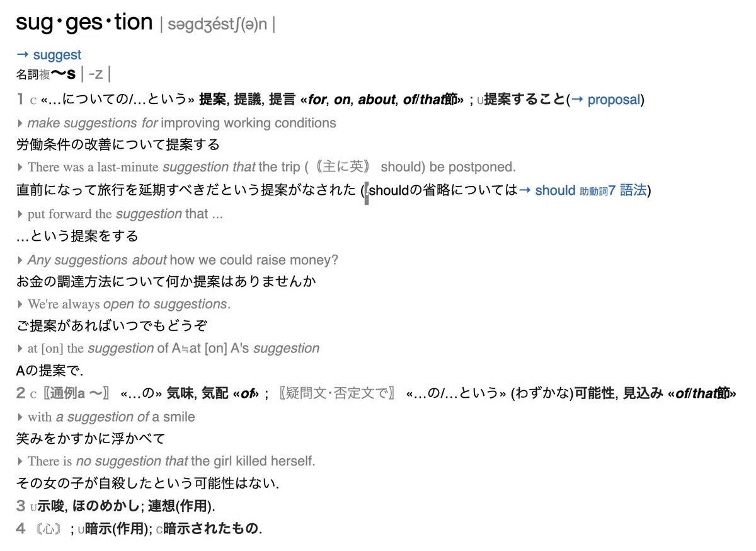Screen dimensions: 756x551
Task: Click triangle before "put forward the suggestion that"
Action: coord(20,214)
